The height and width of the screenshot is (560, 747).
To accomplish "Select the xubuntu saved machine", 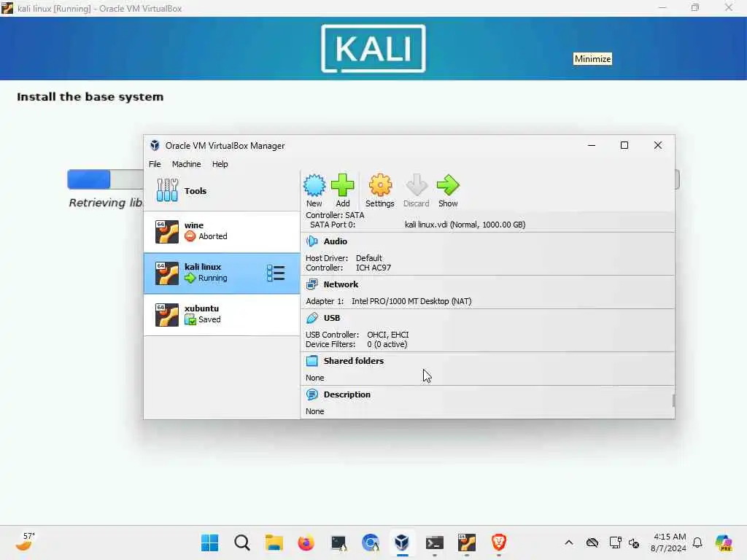I will 222,315.
